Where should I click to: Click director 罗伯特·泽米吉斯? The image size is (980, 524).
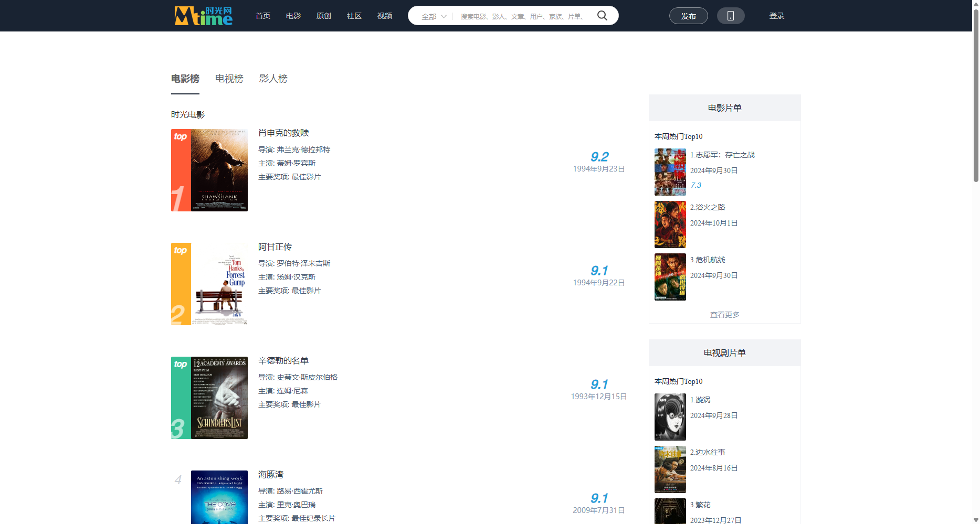tap(303, 263)
